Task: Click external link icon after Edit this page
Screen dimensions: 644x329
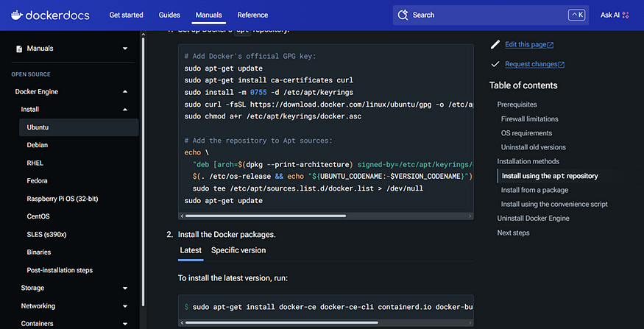Action: coord(551,45)
